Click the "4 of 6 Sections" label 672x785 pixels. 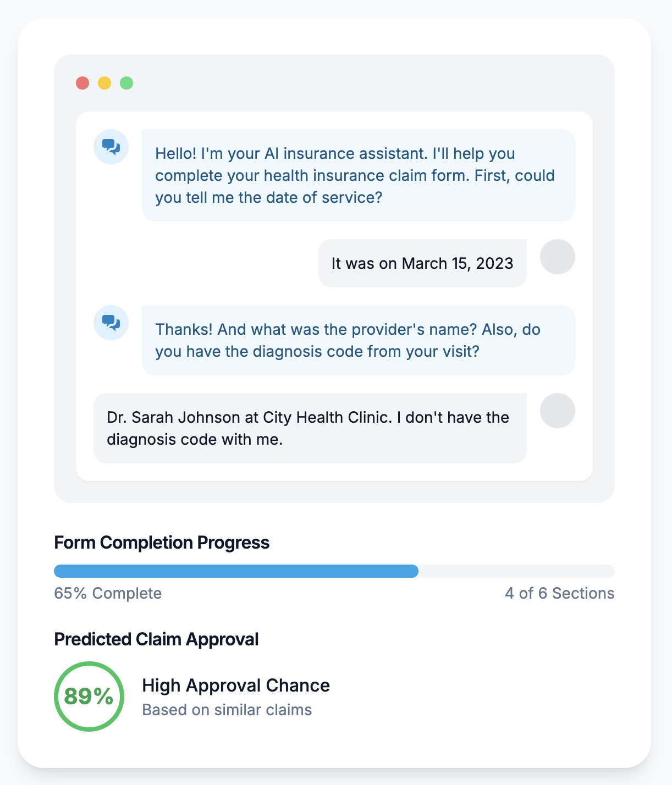pos(559,594)
